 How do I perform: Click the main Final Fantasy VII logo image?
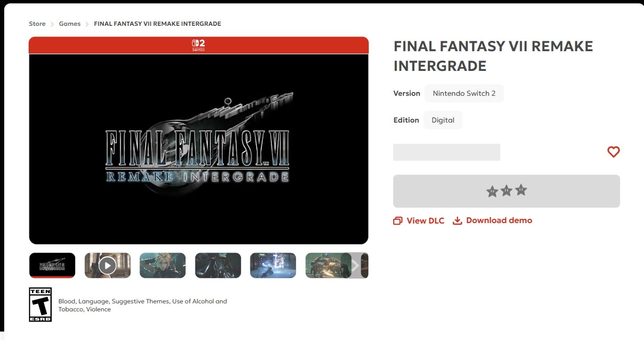(199, 149)
